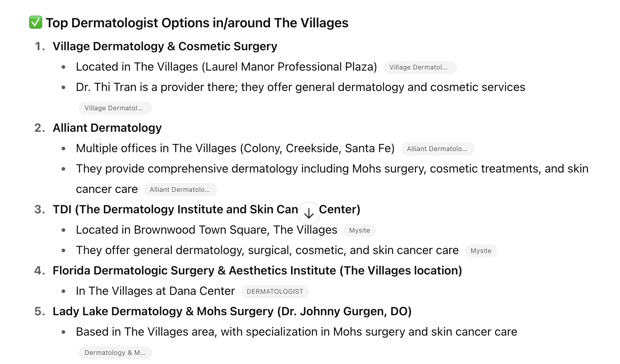
Task: Click Florida Dermatologic Surgery & Aesthetics Institute heading
Action: point(257,270)
